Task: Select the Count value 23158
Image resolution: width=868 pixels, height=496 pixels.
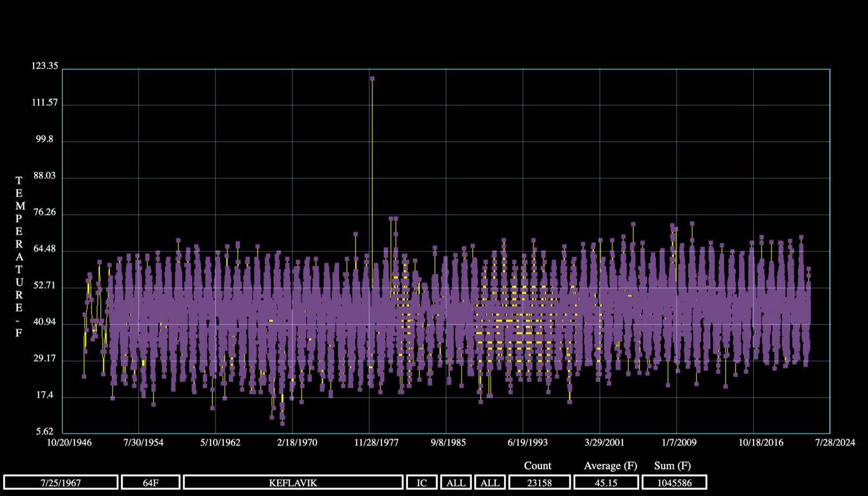Action: (539, 482)
